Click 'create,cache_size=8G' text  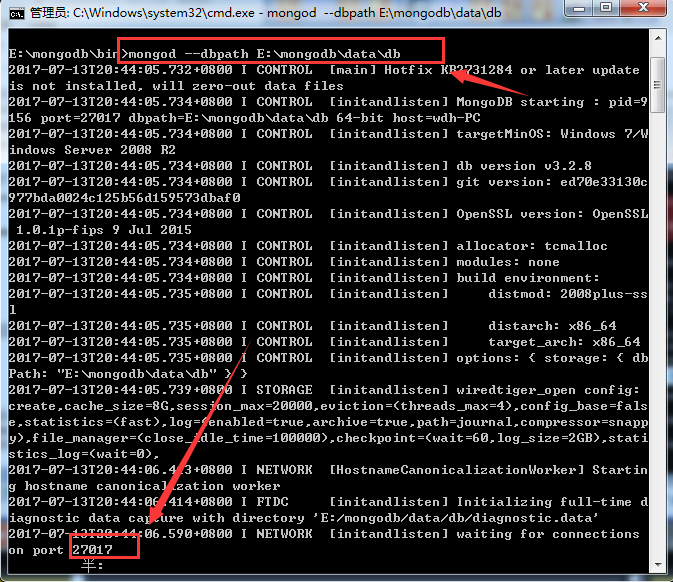coord(88,406)
